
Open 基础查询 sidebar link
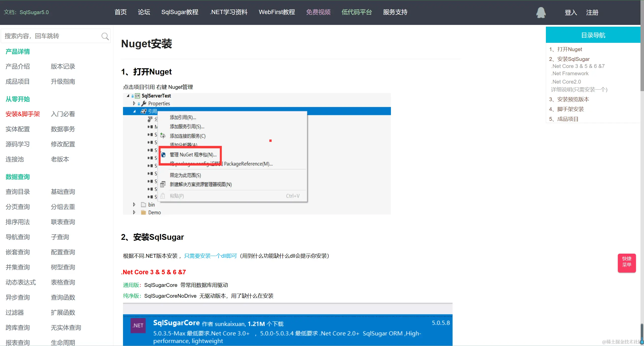[63, 192]
